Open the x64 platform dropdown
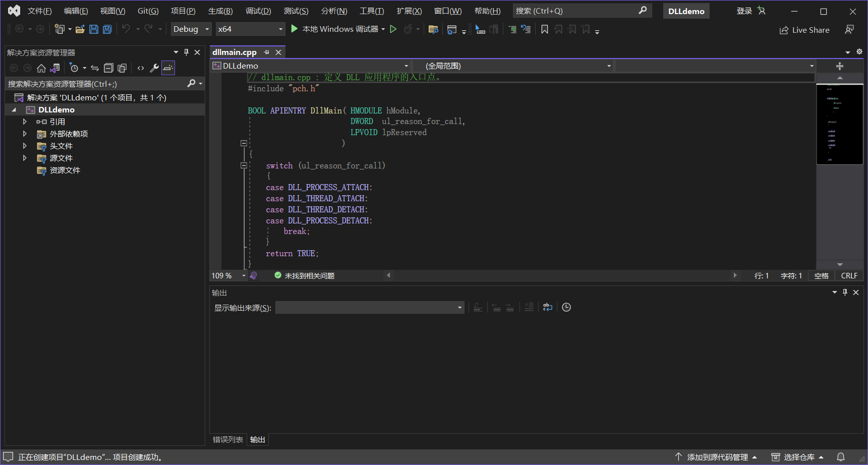The height and width of the screenshot is (465, 868). coord(251,29)
